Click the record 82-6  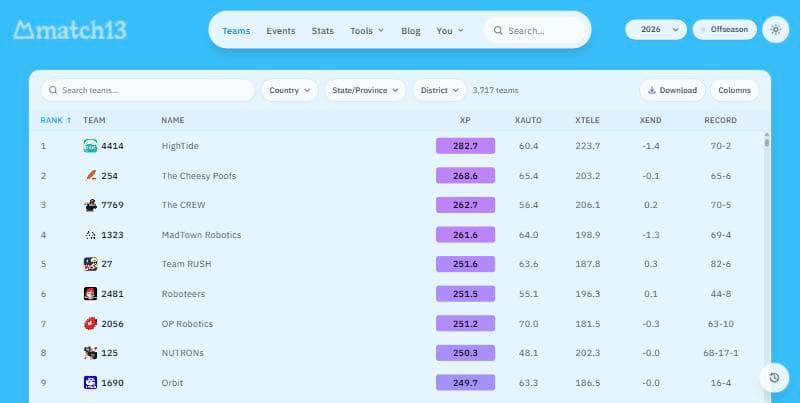tap(720, 264)
